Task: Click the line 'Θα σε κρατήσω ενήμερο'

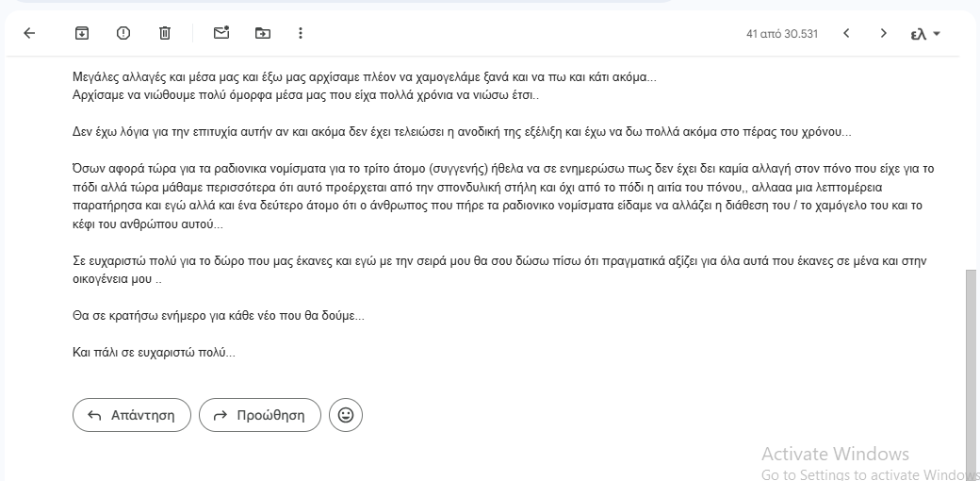Action: coord(218,316)
